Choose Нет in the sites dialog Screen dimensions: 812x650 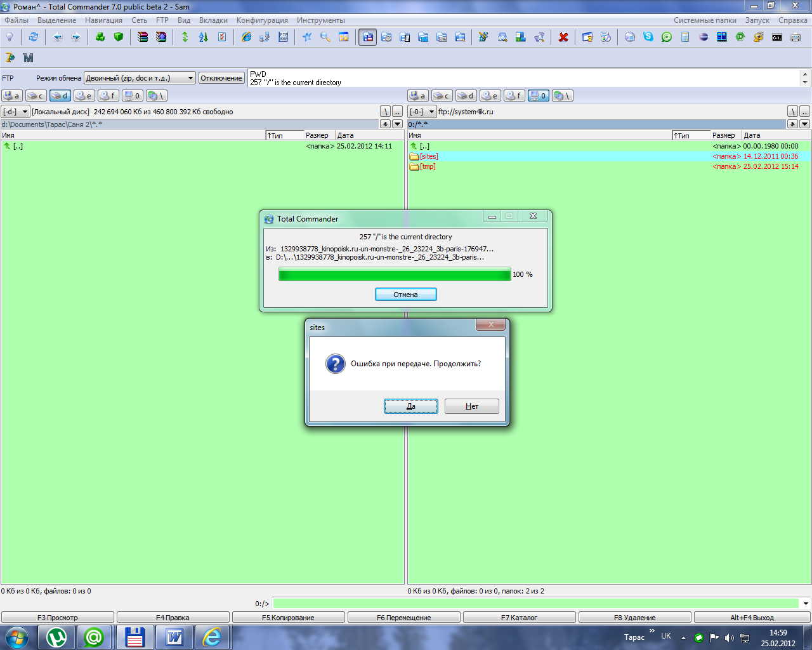click(472, 406)
